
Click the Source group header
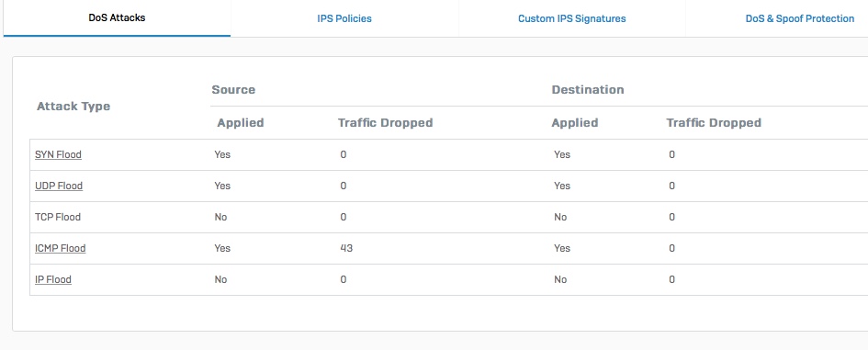tap(233, 90)
